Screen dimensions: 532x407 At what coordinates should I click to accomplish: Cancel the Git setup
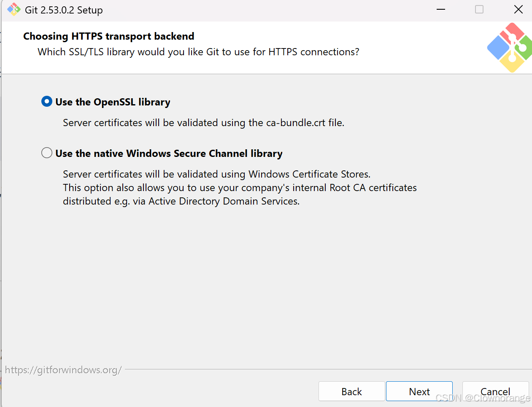[x=495, y=391]
